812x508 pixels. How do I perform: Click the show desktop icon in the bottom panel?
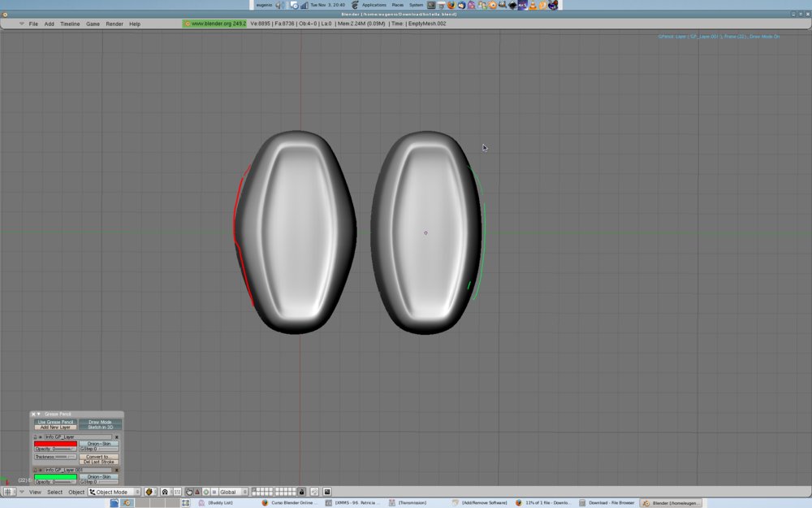point(114,503)
